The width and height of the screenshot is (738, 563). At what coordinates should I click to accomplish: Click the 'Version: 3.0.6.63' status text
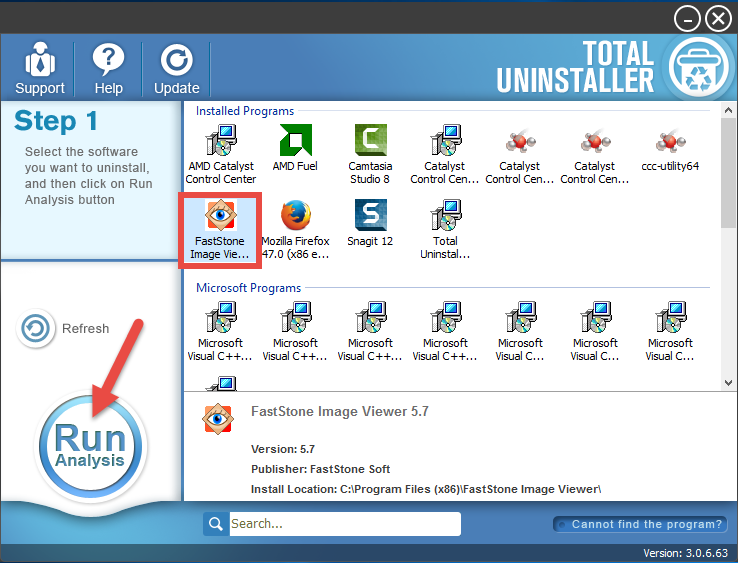click(x=686, y=553)
